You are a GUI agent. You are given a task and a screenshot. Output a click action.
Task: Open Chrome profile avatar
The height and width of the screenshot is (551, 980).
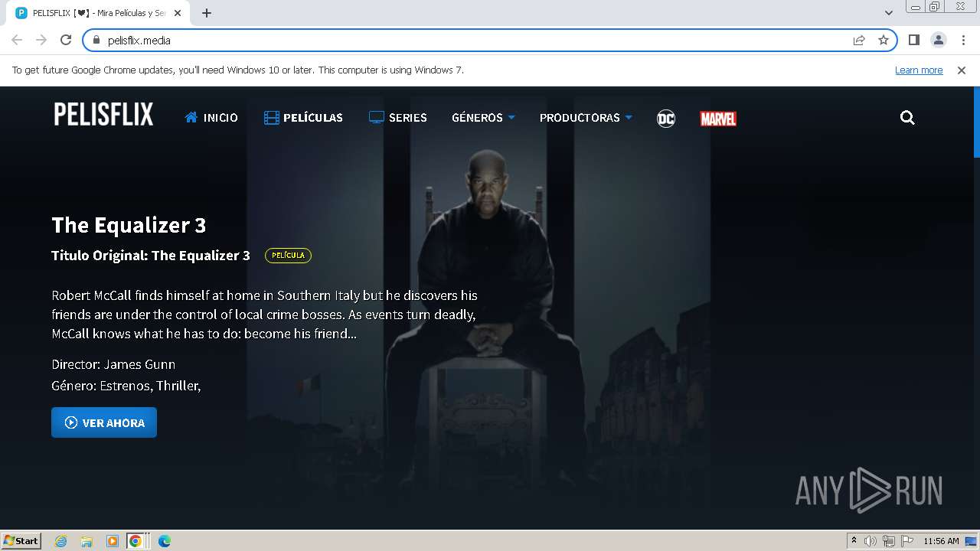coord(938,40)
